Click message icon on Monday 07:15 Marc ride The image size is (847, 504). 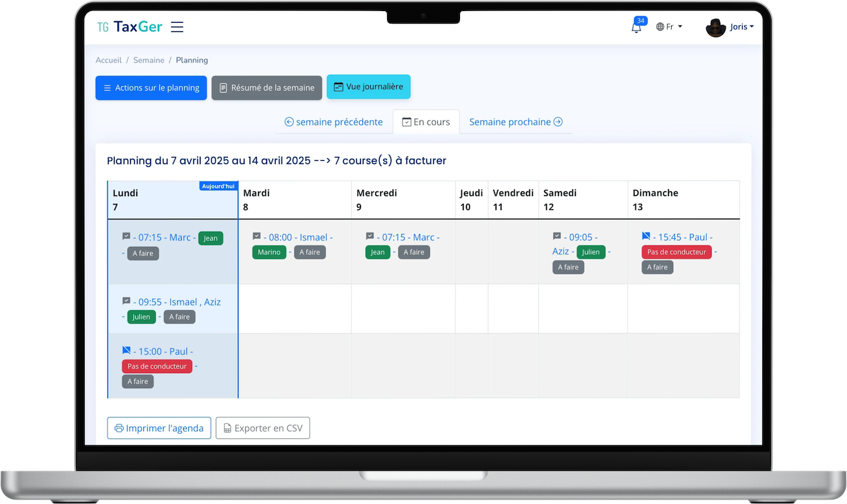(x=126, y=236)
